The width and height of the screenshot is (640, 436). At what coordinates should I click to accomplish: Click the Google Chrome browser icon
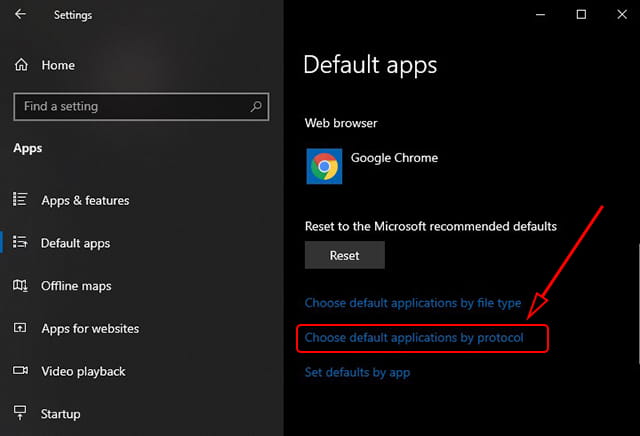pos(324,166)
